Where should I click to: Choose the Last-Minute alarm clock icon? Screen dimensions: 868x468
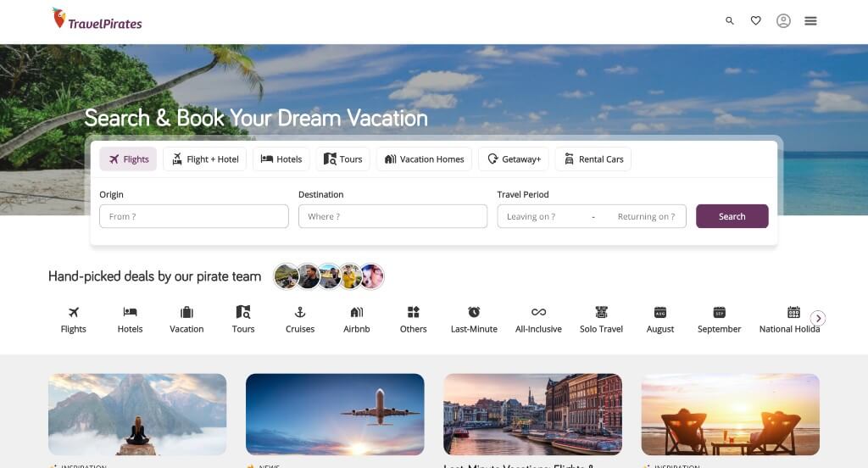click(x=474, y=312)
